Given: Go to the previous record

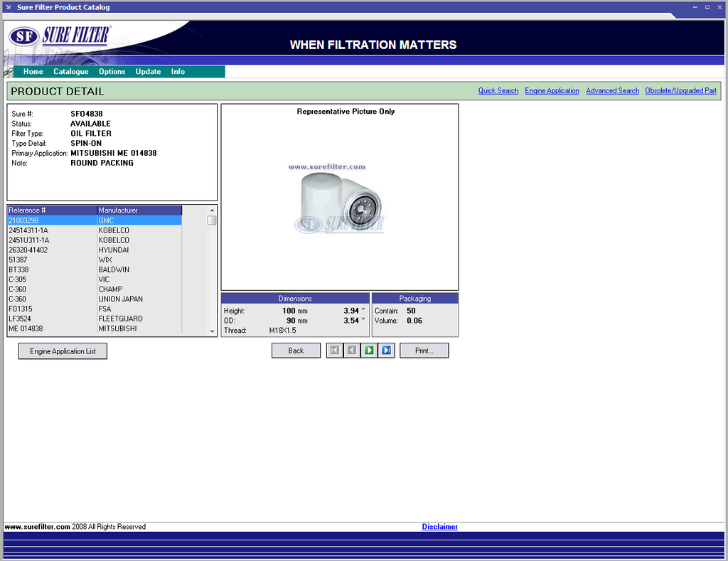Looking at the screenshot, I should click(352, 351).
